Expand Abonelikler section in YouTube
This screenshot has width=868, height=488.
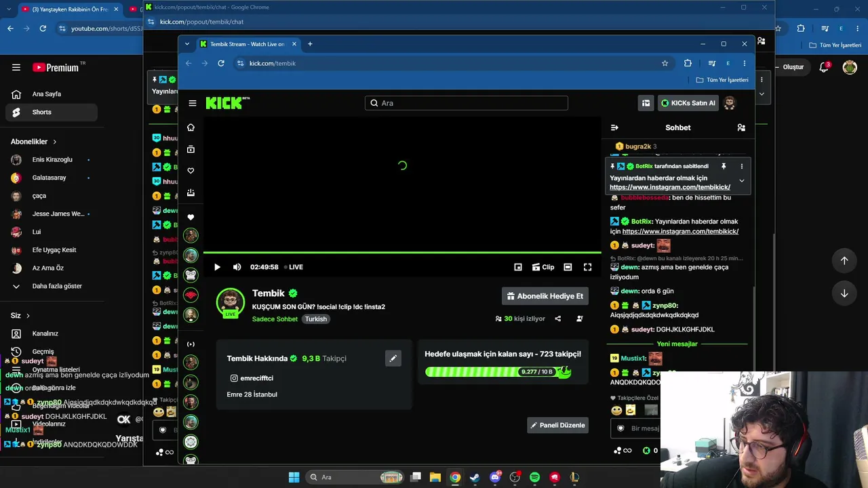[x=34, y=142]
